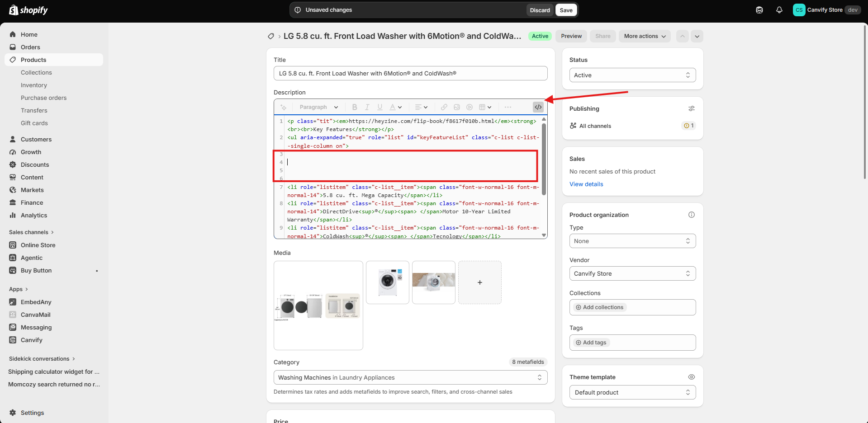This screenshot has height=423, width=868.
Task: Expand Sales channels section
Action: coord(31,232)
